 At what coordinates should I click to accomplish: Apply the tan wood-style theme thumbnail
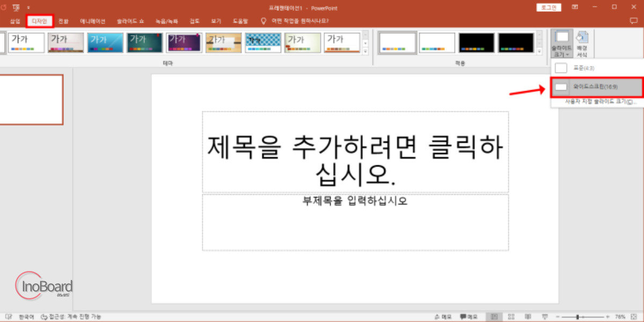(224, 42)
